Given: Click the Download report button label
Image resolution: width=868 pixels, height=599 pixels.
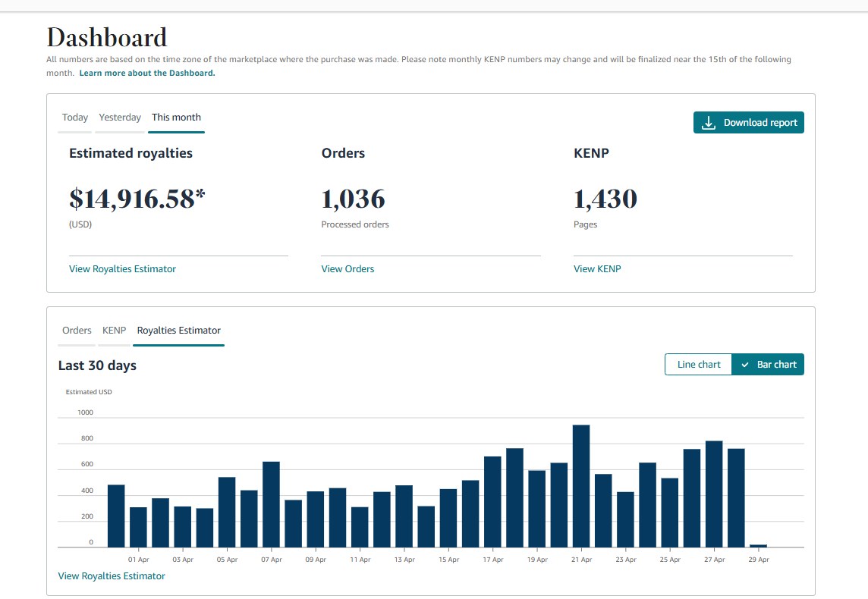Looking at the screenshot, I should (760, 123).
